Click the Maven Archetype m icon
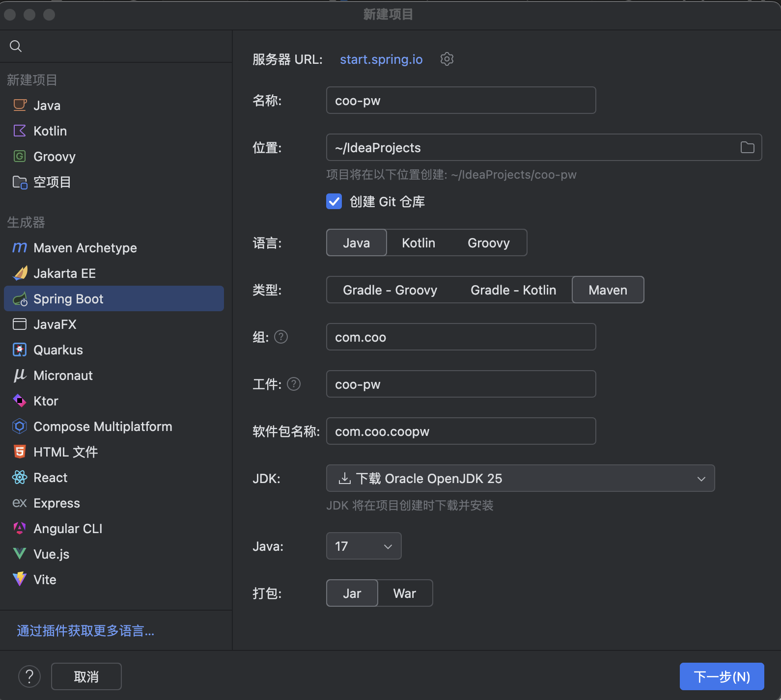Viewport: 781px width, 700px height. point(20,247)
